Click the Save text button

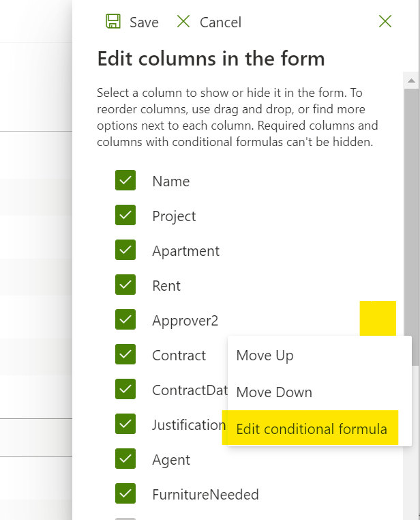click(144, 23)
